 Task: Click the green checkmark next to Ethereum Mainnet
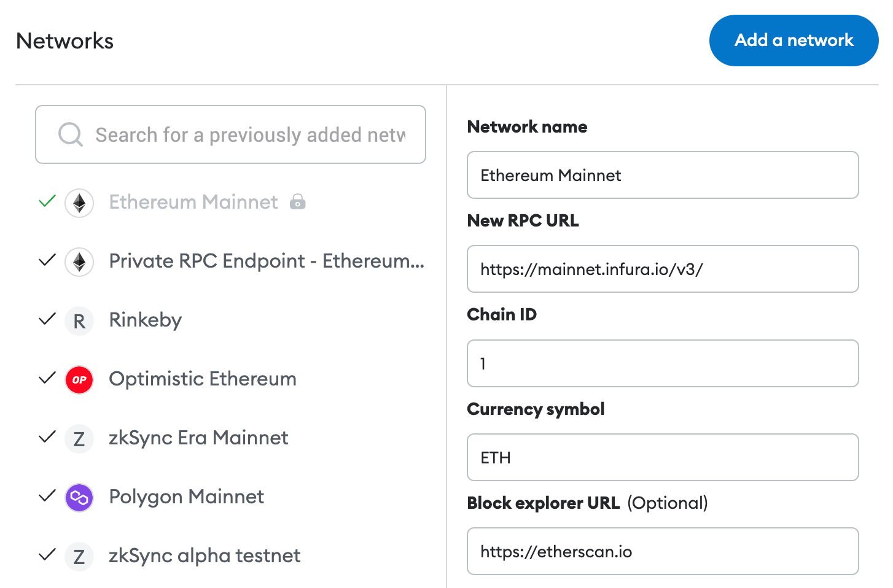[x=47, y=201]
